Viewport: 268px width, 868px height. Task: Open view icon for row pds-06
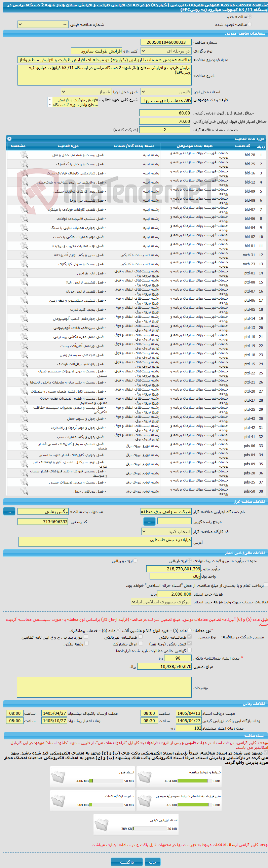[x=24, y=446]
